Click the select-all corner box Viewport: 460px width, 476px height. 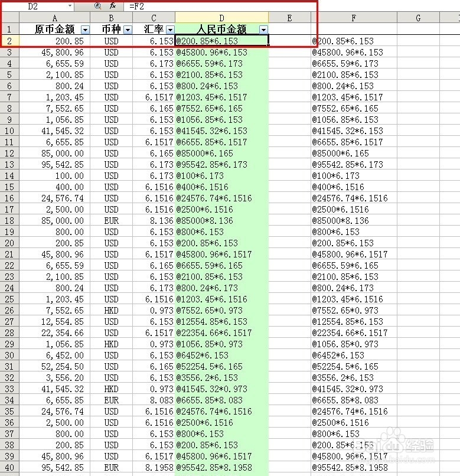(x=9, y=18)
